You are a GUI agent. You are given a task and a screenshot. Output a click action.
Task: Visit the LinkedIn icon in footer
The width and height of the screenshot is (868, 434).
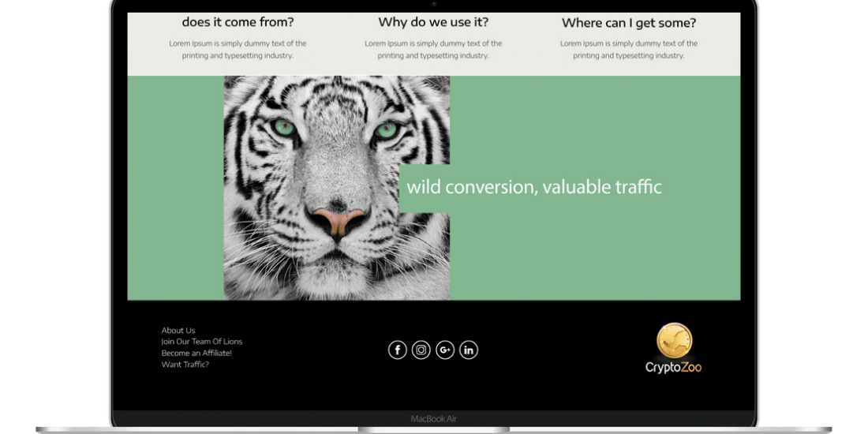pyautogui.click(x=469, y=350)
